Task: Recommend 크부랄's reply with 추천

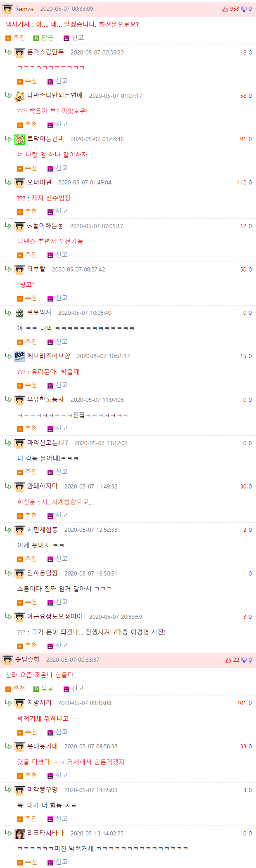Action: [x=27, y=298]
